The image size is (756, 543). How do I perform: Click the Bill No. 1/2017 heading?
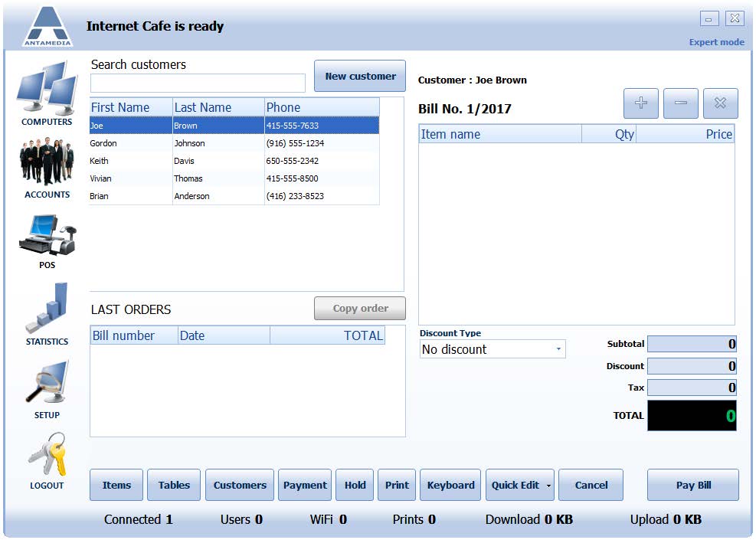pos(465,109)
